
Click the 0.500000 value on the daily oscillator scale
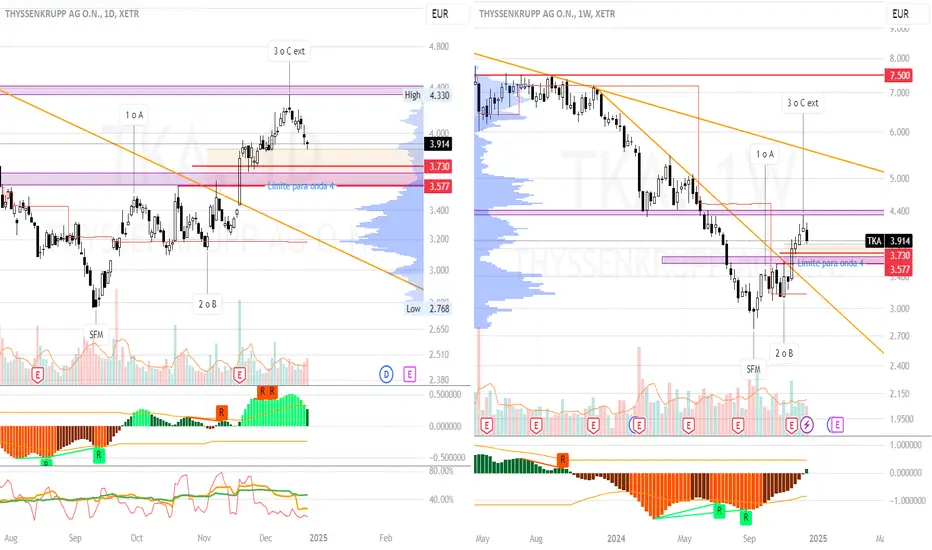click(x=445, y=394)
